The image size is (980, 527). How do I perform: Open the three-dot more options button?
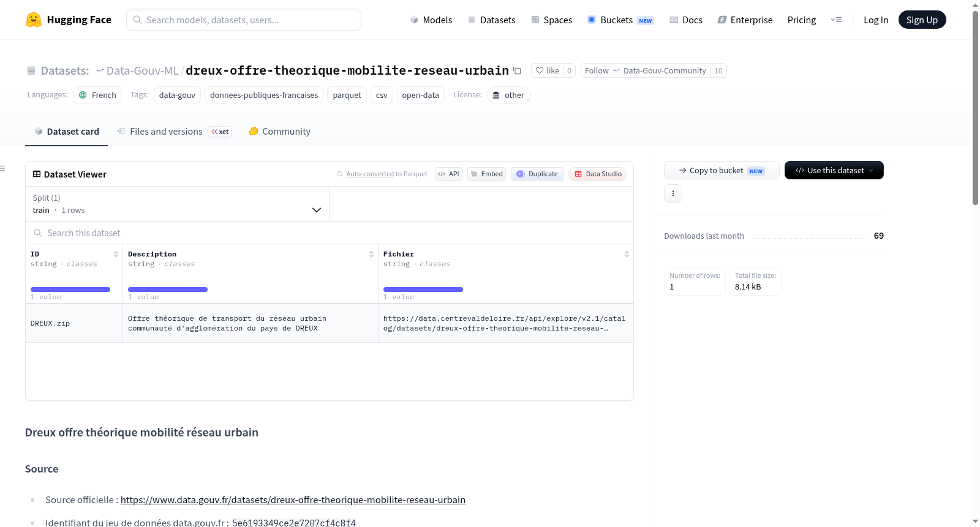(x=673, y=193)
